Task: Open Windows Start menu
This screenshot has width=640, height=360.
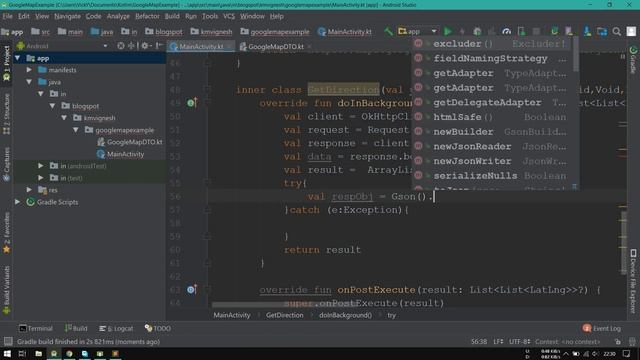Action: coord(7,353)
